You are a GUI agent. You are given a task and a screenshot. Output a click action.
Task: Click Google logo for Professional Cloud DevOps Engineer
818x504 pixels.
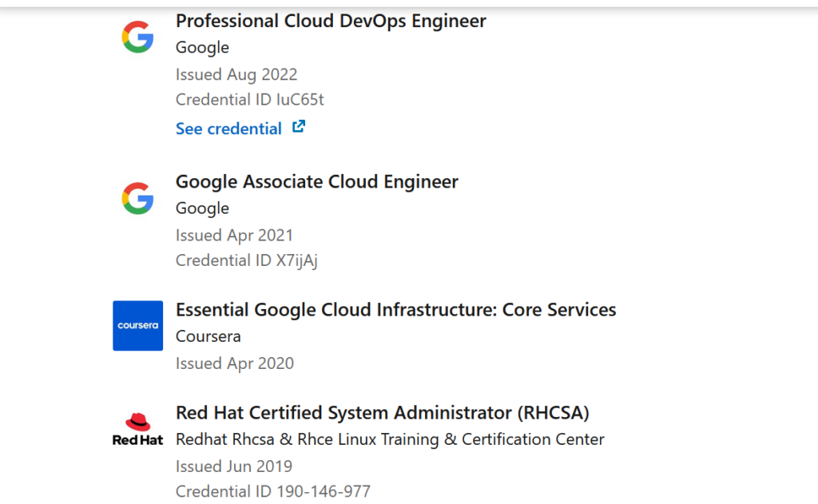[x=137, y=37]
